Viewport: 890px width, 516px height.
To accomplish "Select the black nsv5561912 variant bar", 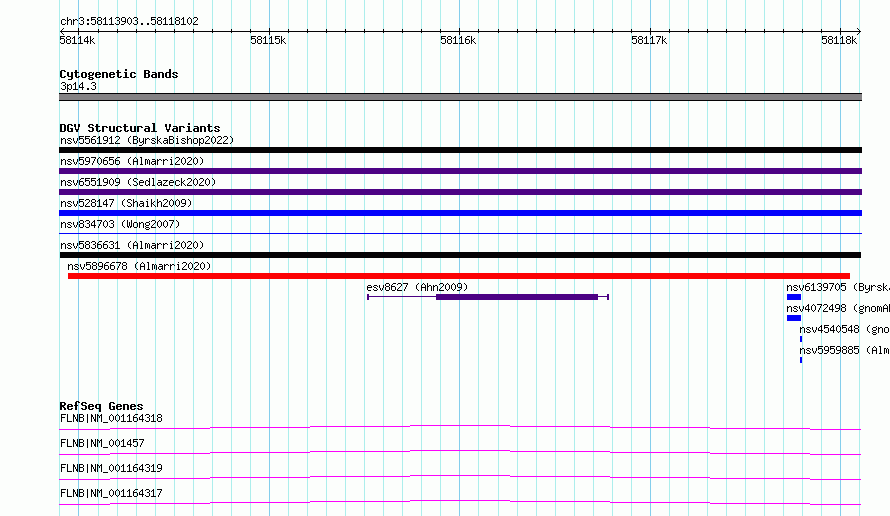I will [x=460, y=150].
